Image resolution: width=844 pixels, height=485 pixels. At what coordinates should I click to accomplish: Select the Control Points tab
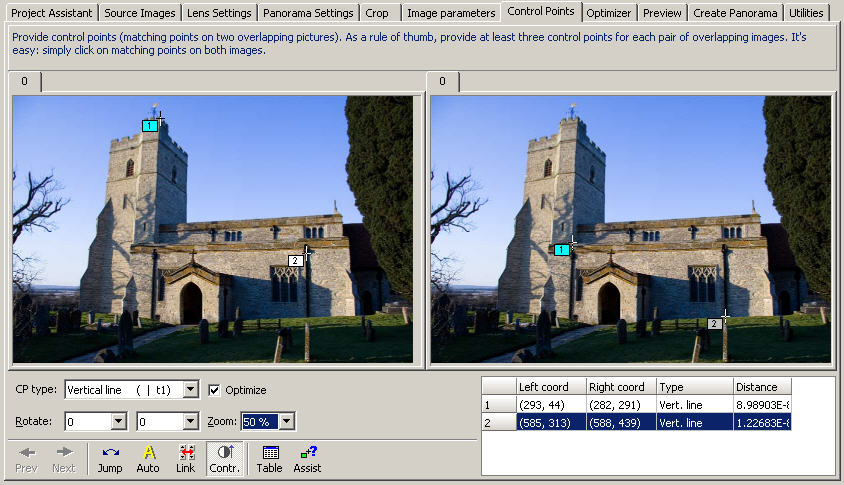[541, 11]
